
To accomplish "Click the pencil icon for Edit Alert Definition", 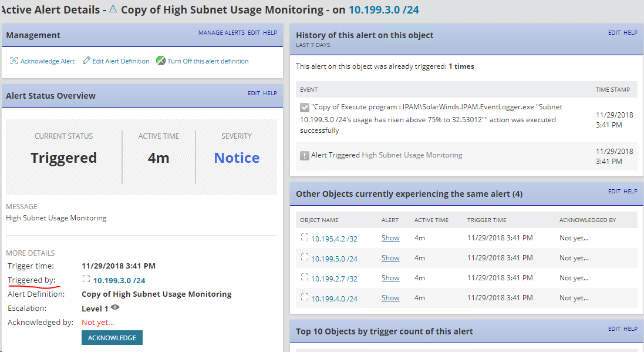I will pos(86,61).
